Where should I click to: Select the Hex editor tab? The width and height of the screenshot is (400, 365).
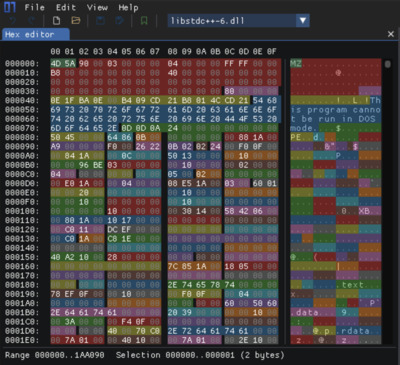(x=36, y=34)
